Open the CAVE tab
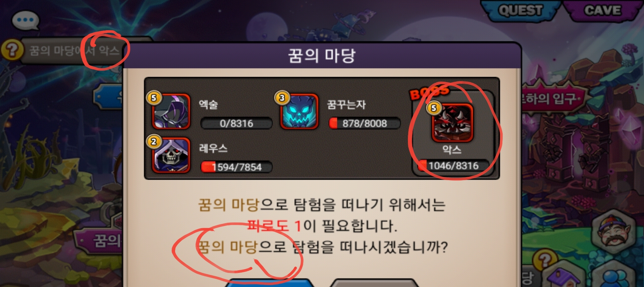Viewport: 644px width, 287px height. (x=603, y=10)
